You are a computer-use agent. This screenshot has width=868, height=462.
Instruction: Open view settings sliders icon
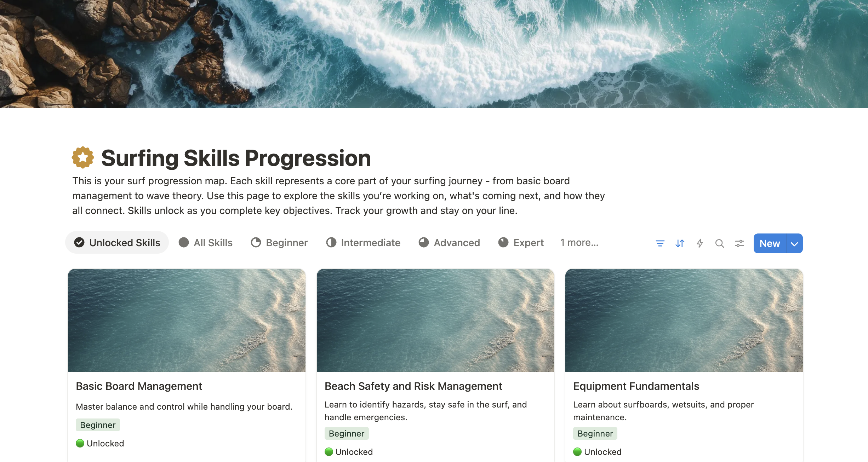pyautogui.click(x=739, y=243)
